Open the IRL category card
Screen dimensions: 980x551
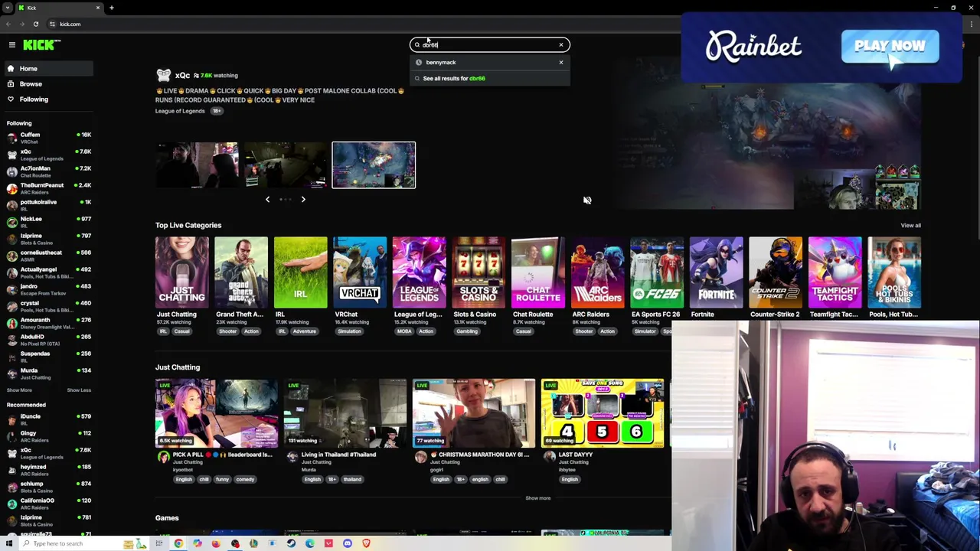(x=300, y=272)
